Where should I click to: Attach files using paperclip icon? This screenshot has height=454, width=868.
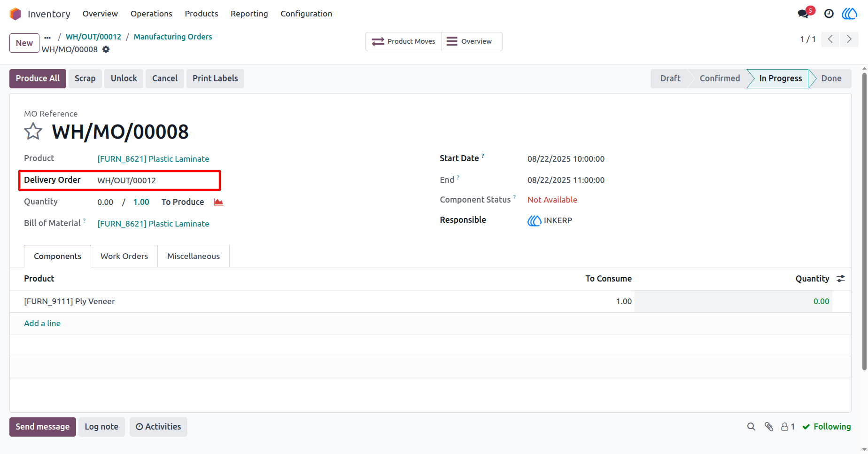tap(769, 427)
